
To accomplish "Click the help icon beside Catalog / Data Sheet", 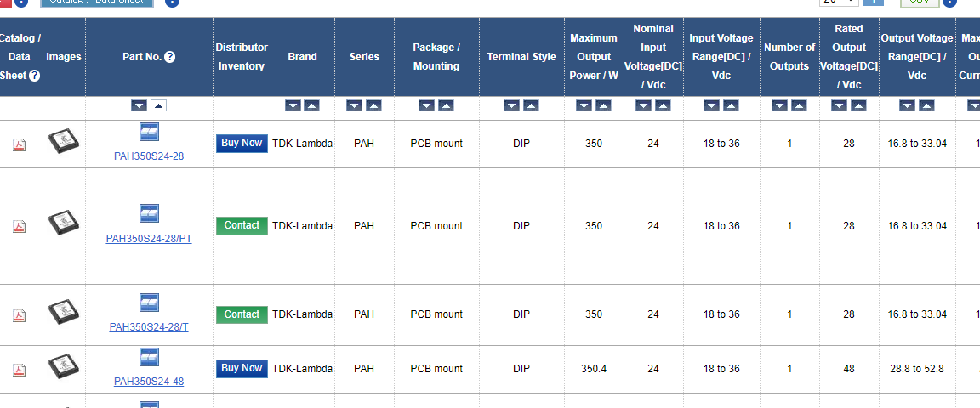I will [34, 76].
